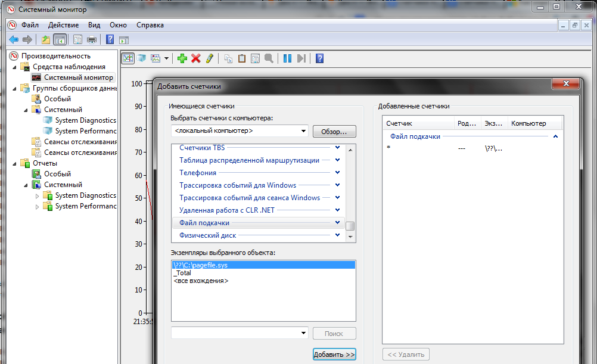Screen dimensions: 597x364
Task: Expand System Performance under reports
Action: 37,206
